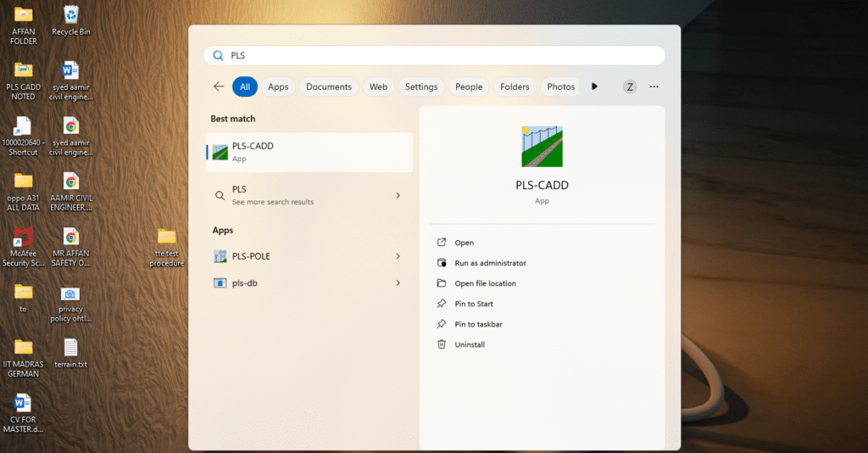Expand the PLS-POLE result chevron
The height and width of the screenshot is (453, 868).
coord(398,256)
